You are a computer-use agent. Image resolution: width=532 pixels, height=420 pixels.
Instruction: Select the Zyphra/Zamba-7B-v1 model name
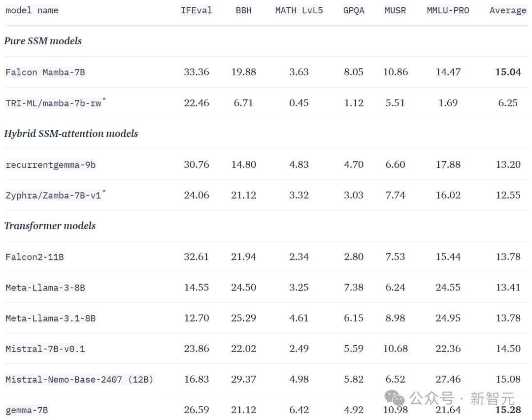[53, 195]
